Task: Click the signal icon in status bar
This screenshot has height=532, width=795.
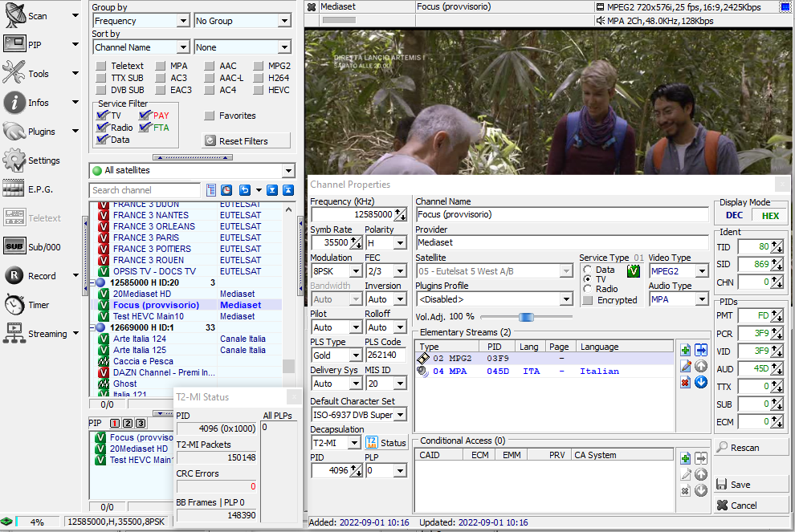Action: (x=6, y=522)
